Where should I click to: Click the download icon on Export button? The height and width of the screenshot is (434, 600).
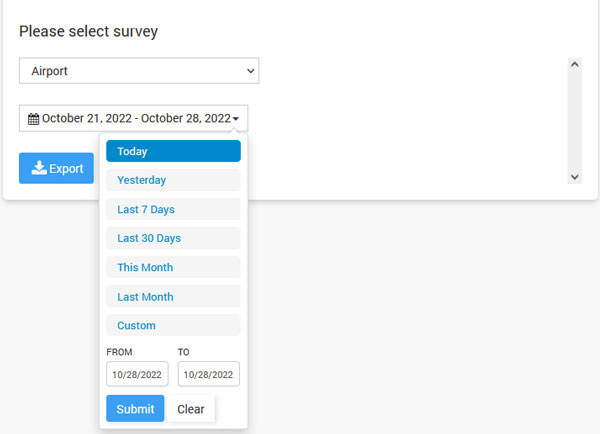[x=39, y=168]
